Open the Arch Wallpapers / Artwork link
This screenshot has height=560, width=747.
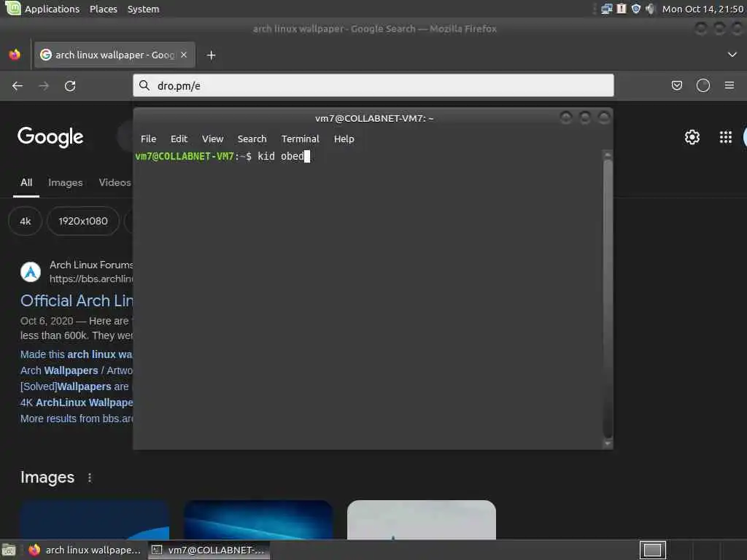[76, 370]
